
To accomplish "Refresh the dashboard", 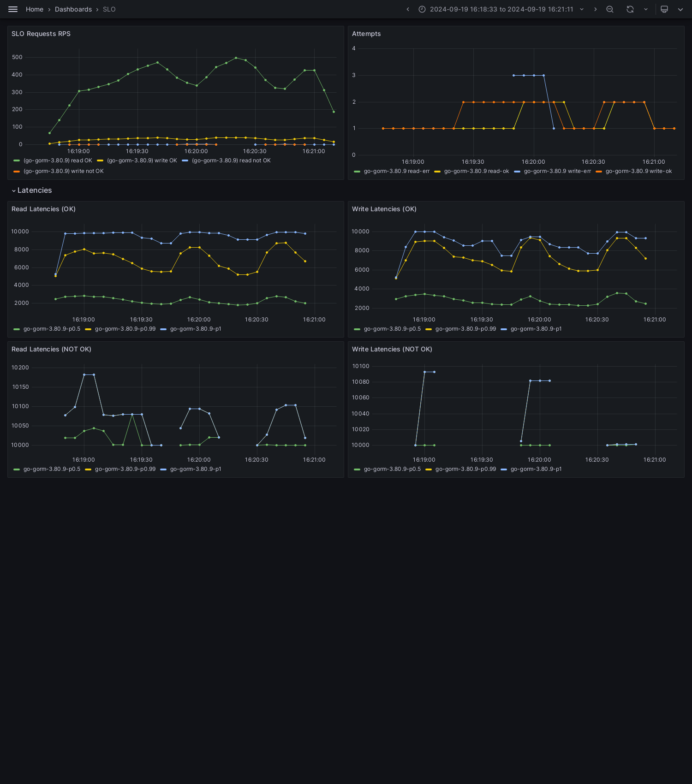I will 630,9.
